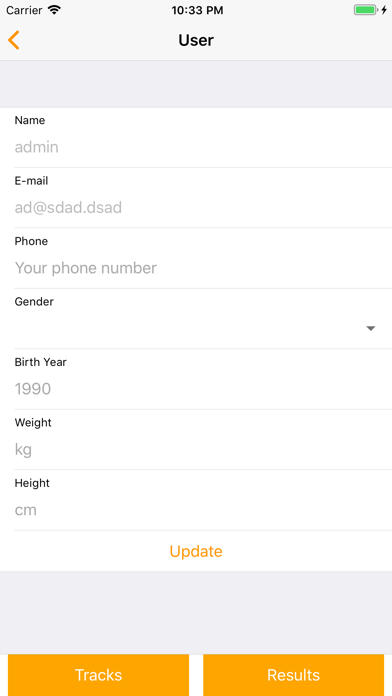
Task: Tap the clock time in status bar
Action: coord(197,10)
